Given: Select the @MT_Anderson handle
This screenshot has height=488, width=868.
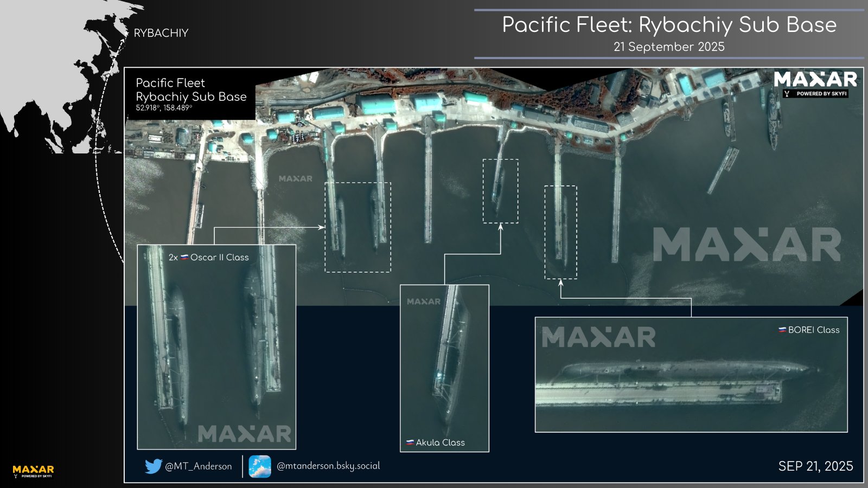Looking at the screenshot, I should [198, 466].
